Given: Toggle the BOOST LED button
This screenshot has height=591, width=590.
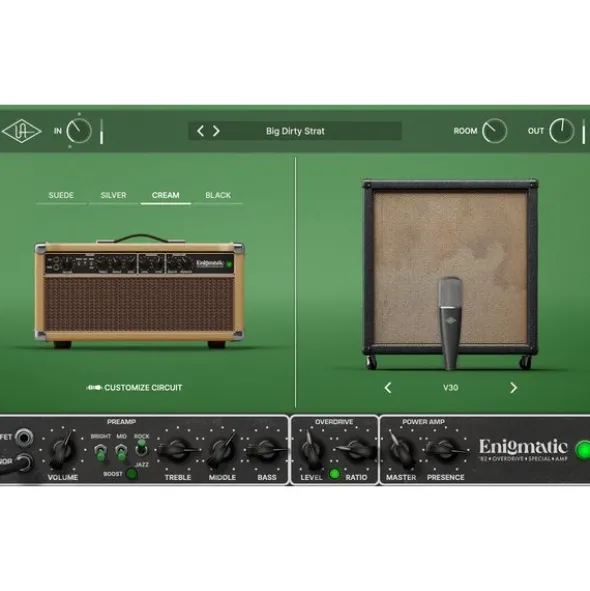Looking at the screenshot, I should coord(132,474).
